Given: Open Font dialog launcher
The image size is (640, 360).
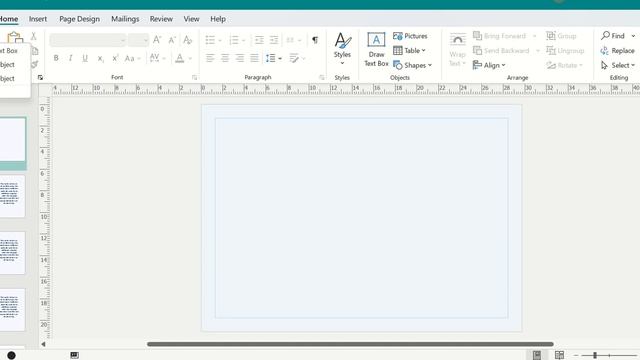Looking at the screenshot, I should pyautogui.click(x=194, y=78).
